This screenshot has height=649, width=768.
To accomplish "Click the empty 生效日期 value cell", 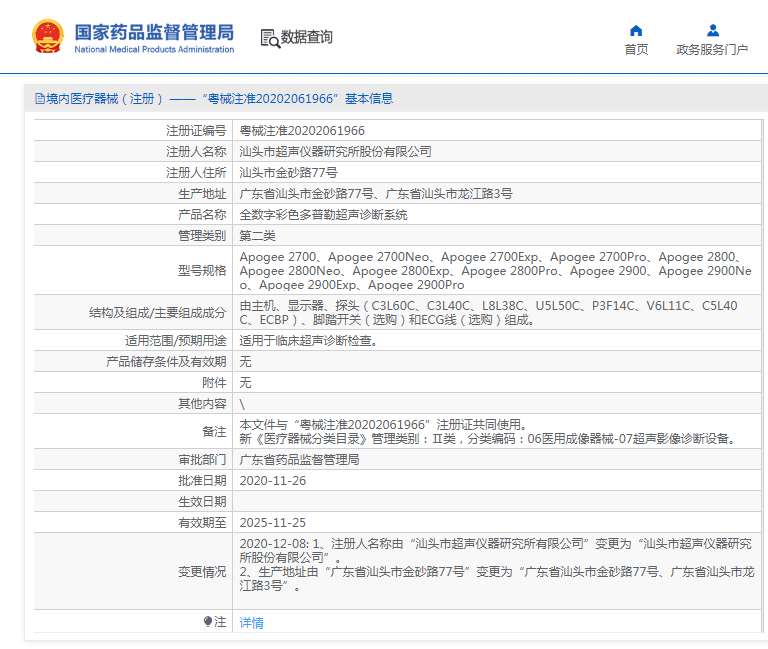I will point(496,502).
